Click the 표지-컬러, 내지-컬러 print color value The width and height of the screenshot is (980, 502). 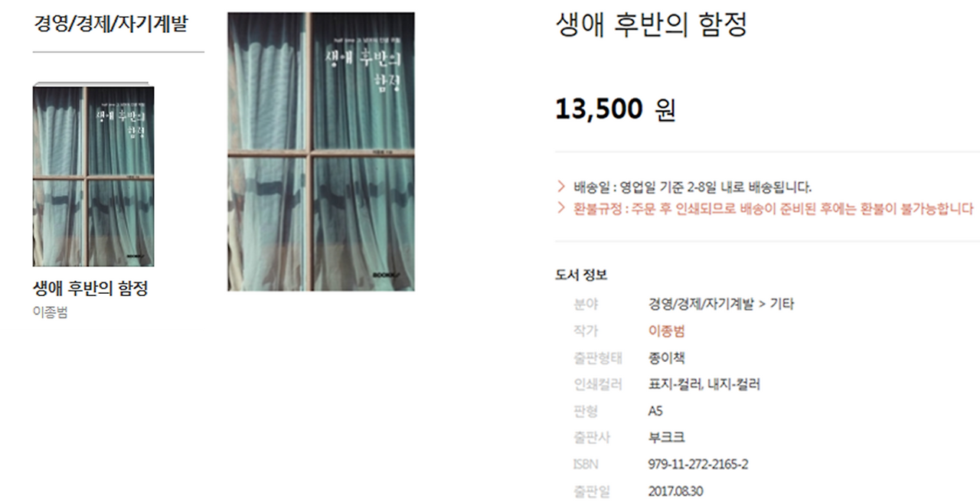click(704, 384)
